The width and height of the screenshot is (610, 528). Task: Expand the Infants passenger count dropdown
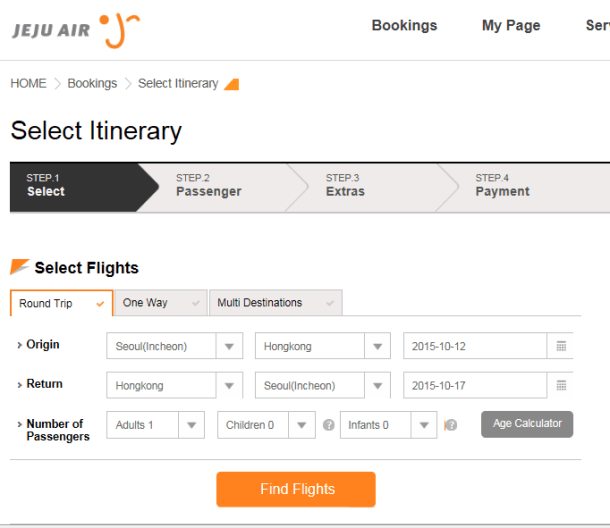[x=389, y=425]
